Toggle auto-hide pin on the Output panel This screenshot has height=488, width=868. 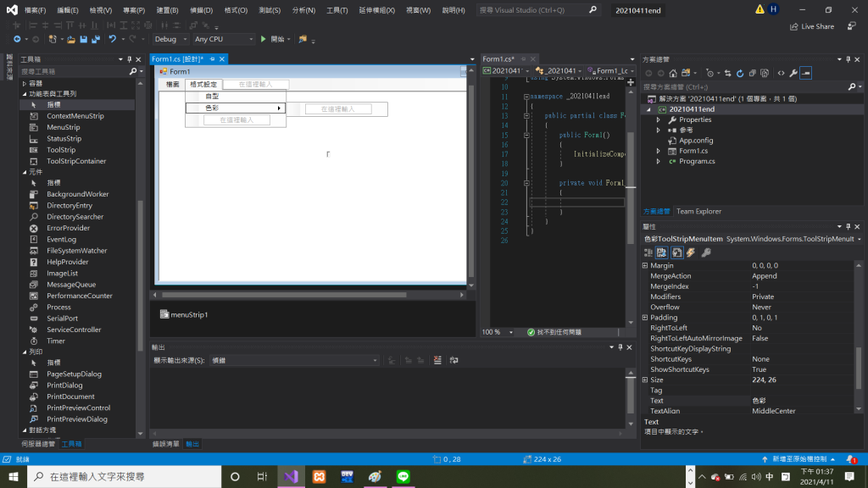pos(620,347)
